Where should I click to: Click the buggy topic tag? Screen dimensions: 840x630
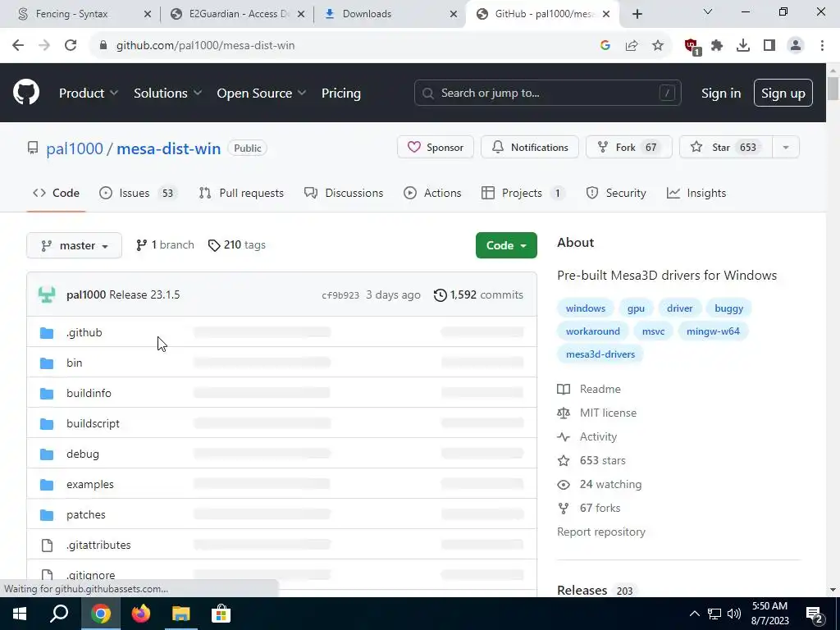pyautogui.click(x=729, y=308)
